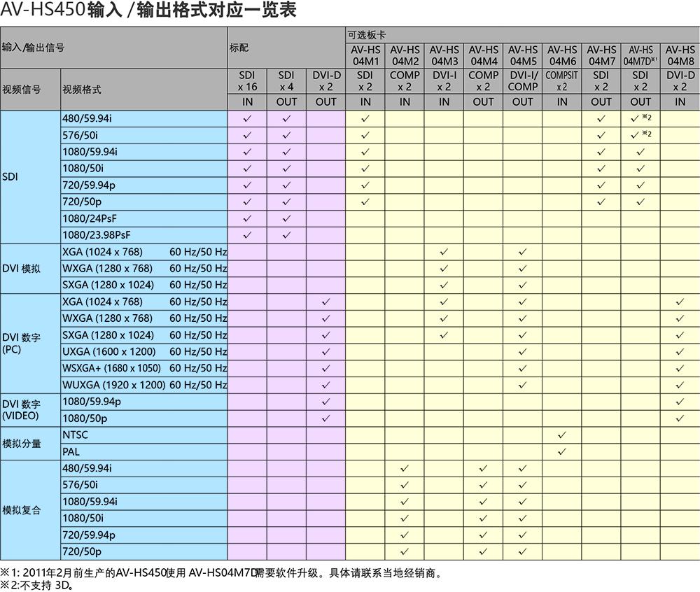Screen dimensions: 700x592
Task: Click the 'DVI-I/ COMP' header cell
Action: coord(522,81)
